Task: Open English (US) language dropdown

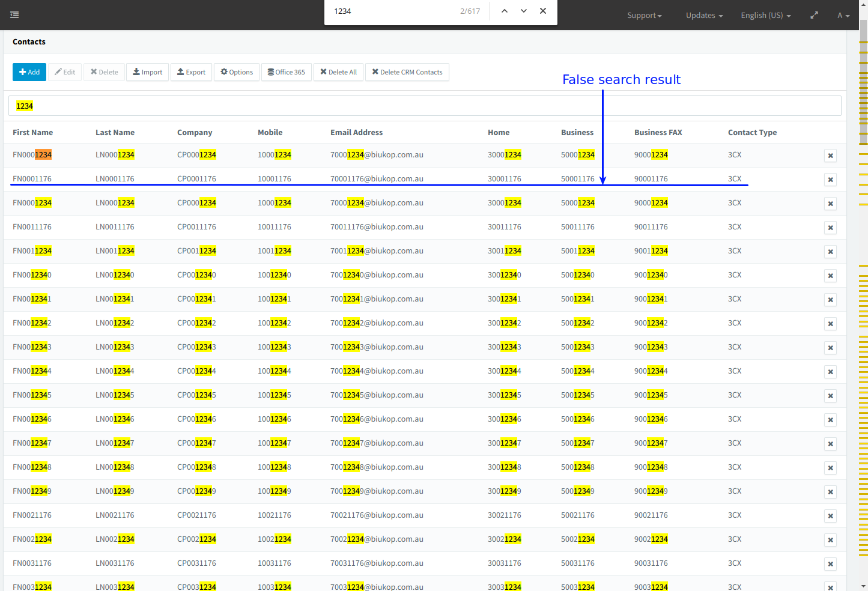Action: pyautogui.click(x=765, y=16)
